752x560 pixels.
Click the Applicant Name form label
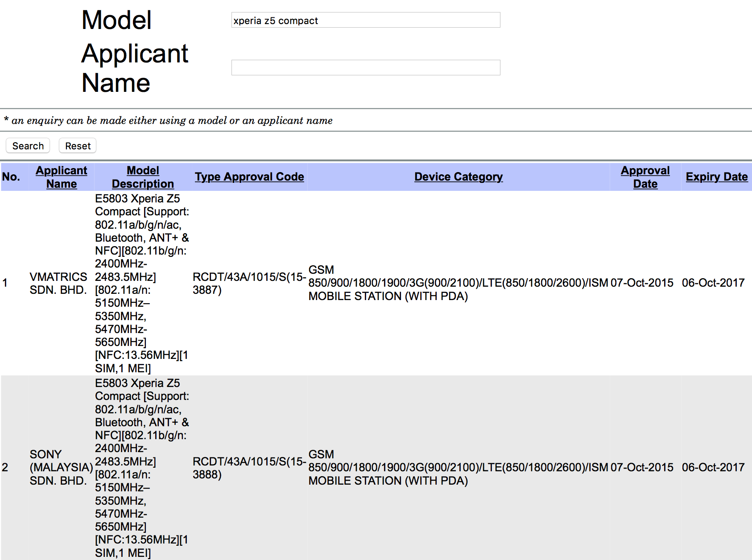(135, 68)
